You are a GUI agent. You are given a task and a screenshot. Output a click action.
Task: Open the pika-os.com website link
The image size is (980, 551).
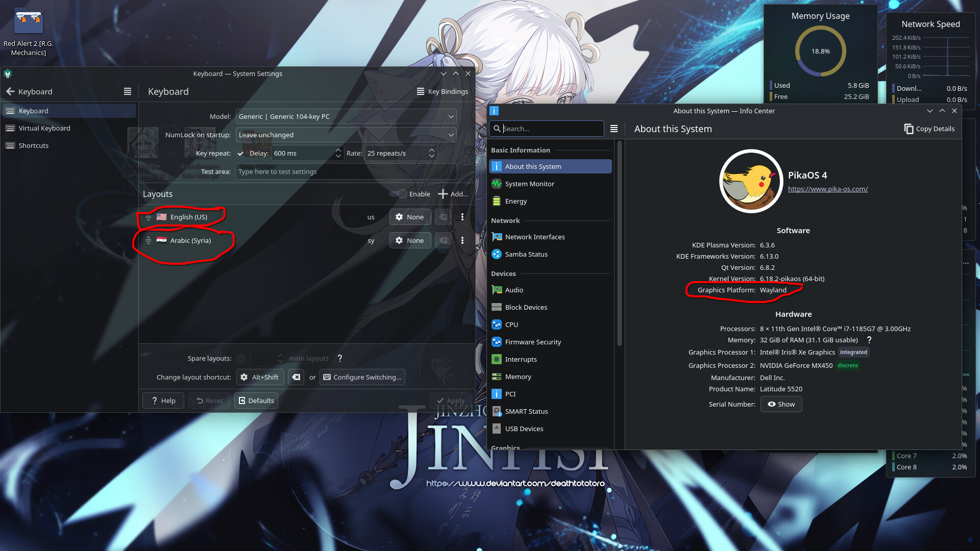tap(827, 189)
